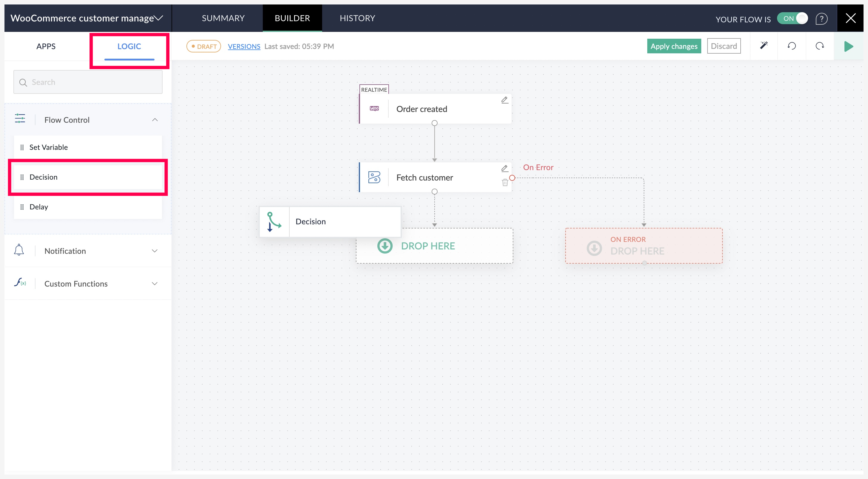Screen dimensions: 868x479
Task: Click the undo arrow icon in toolbar
Action: coord(792,46)
